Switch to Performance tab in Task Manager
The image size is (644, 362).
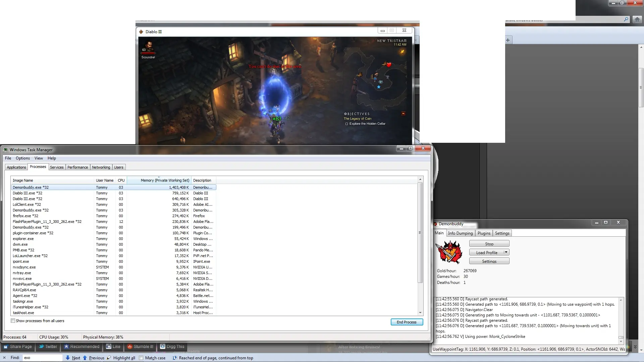click(x=77, y=167)
